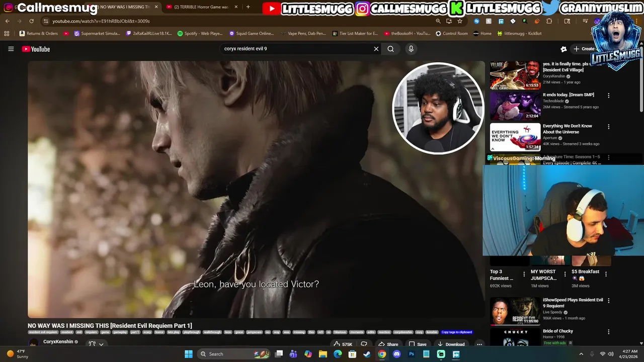Clear the YouTube search box with the X
Image resolution: width=644 pixels, height=362 pixels.
pyautogui.click(x=376, y=49)
